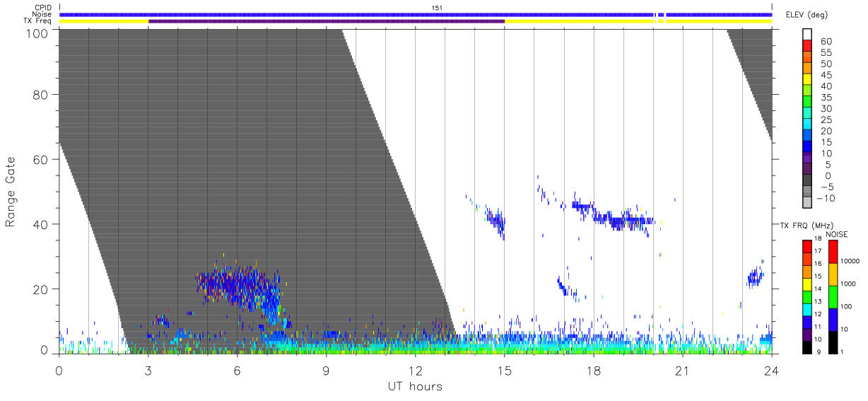Click the black segment of NOISE colorbar
The height and width of the screenshot is (401, 868).
coord(833,342)
